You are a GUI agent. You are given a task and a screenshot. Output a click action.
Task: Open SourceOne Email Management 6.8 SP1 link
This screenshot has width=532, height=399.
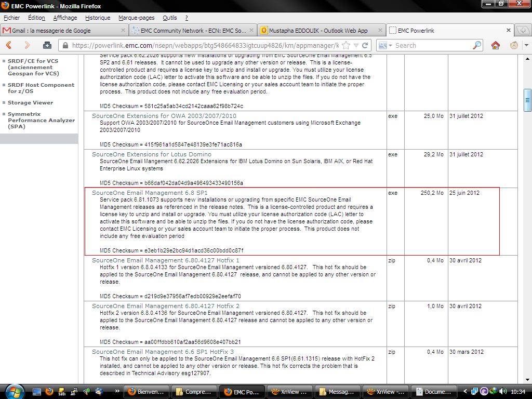coord(150,193)
